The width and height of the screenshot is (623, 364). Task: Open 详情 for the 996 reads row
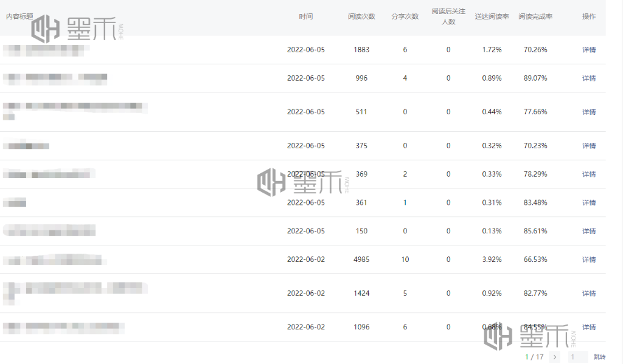click(588, 78)
